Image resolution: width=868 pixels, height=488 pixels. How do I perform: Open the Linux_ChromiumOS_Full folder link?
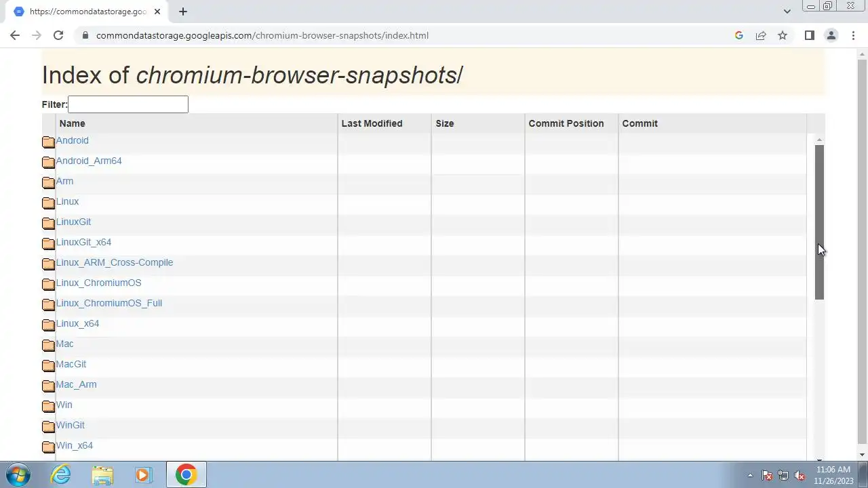coord(109,303)
